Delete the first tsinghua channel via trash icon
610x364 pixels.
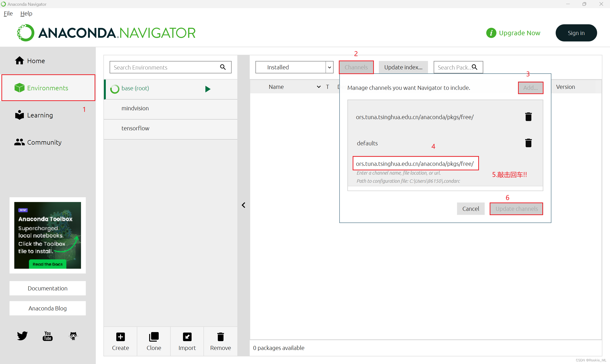click(528, 117)
